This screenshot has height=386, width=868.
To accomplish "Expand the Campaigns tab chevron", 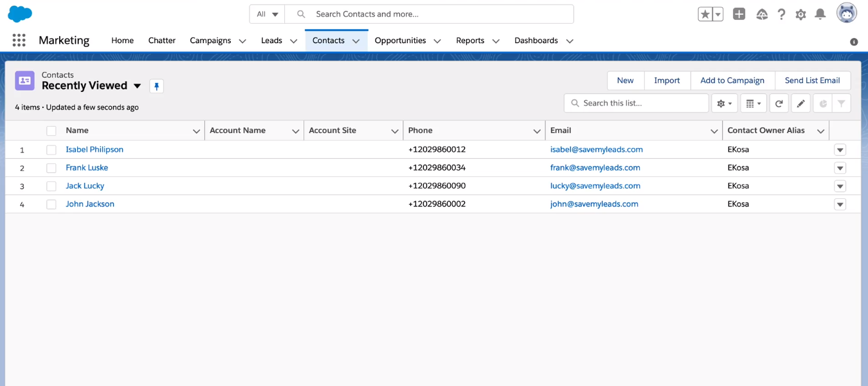I will [x=242, y=41].
